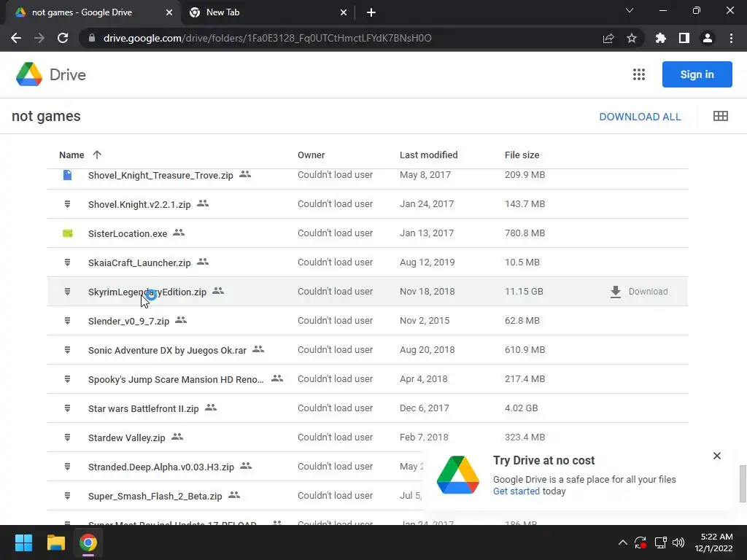Open the Google apps grid icon
Viewport: 747px width, 560px height.
coord(639,74)
